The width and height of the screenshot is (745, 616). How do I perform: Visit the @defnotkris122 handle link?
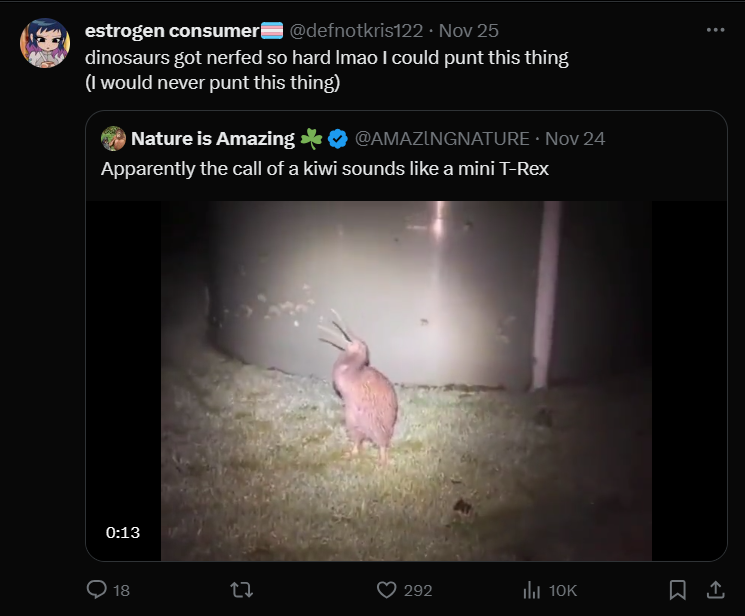click(356, 31)
